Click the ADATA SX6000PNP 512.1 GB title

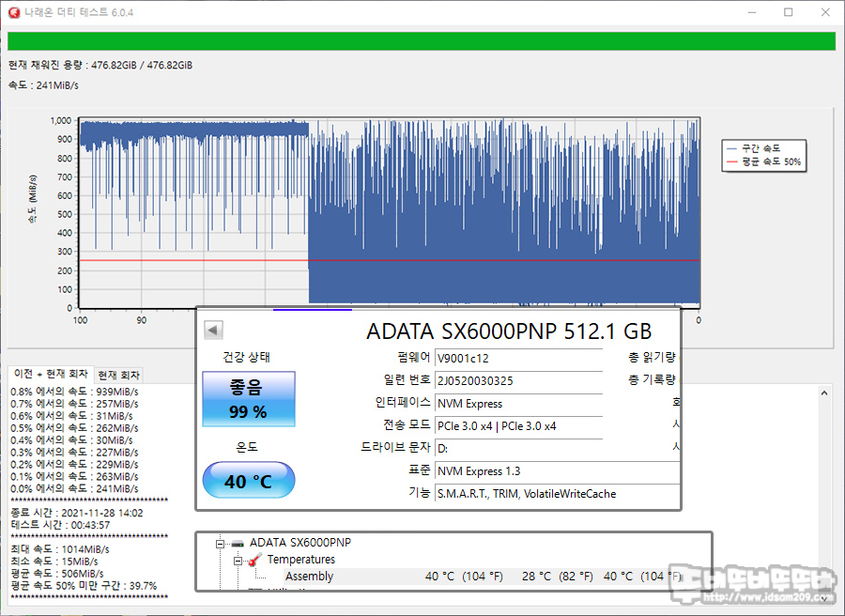(x=509, y=331)
